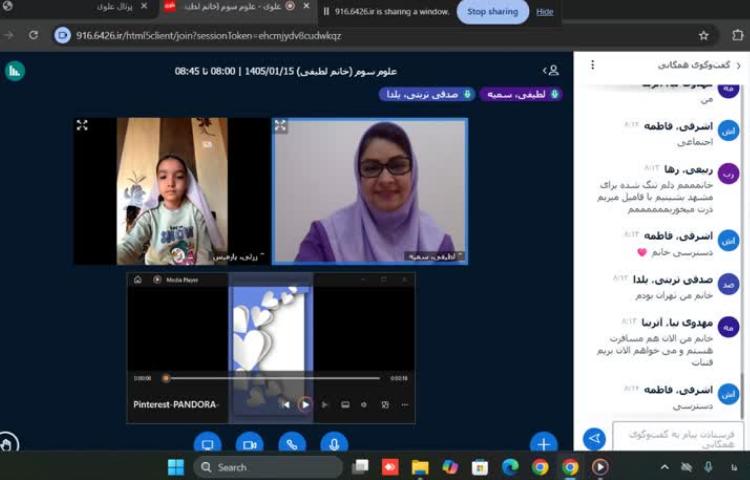Toggle Media Player captions icon
This screenshot has width=750, height=480.
pyautogui.click(x=345, y=404)
